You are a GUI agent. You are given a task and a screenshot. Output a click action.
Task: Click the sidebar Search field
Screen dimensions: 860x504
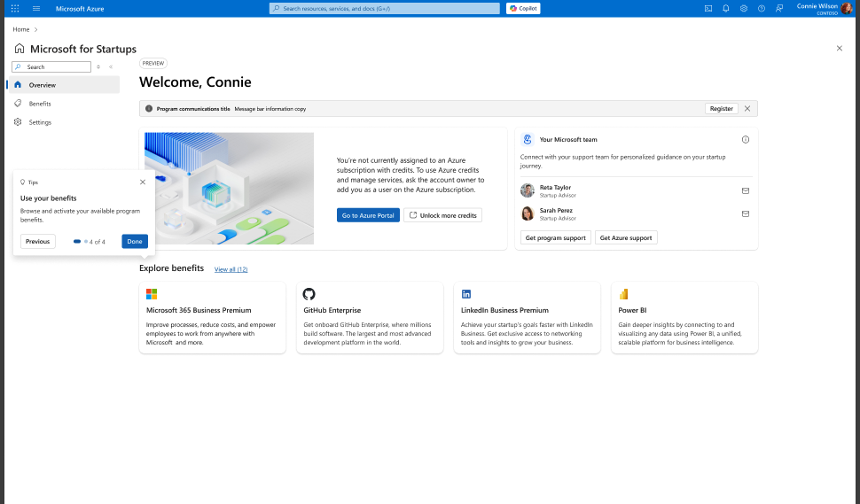pos(51,66)
